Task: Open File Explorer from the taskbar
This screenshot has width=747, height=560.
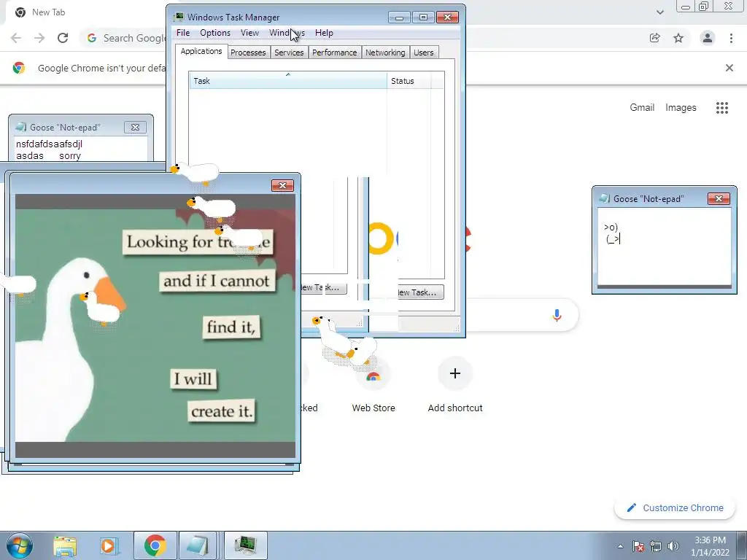Action: [x=65, y=545]
